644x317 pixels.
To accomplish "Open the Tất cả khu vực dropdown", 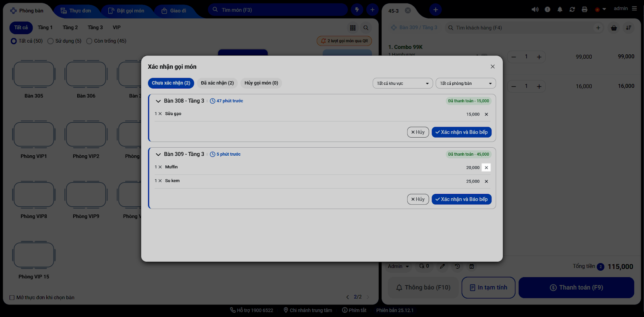I will (402, 83).
